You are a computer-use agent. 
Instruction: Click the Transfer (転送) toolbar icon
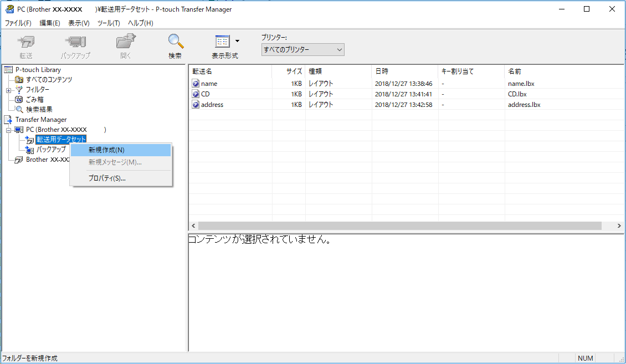pyautogui.click(x=26, y=42)
